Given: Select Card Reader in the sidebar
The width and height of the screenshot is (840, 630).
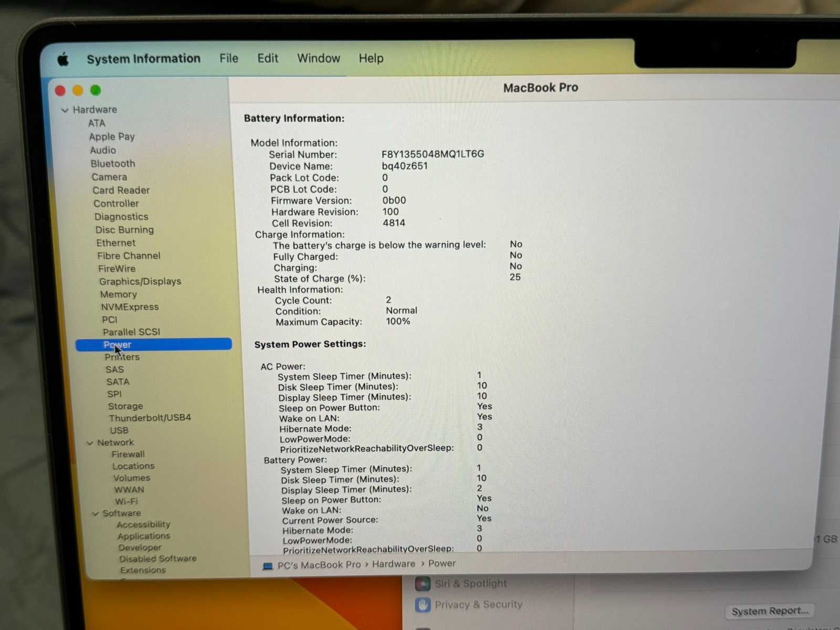Looking at the screenshot, I should pos(121,190).
